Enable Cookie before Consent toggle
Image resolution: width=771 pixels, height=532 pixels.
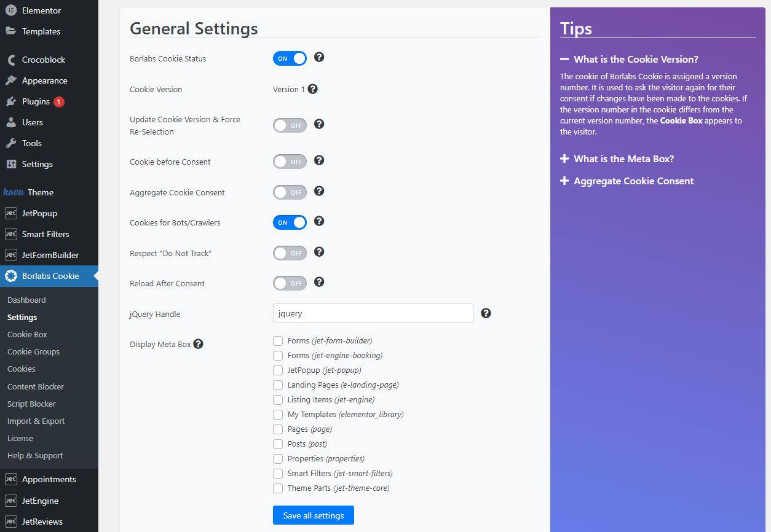coord(290,162)
